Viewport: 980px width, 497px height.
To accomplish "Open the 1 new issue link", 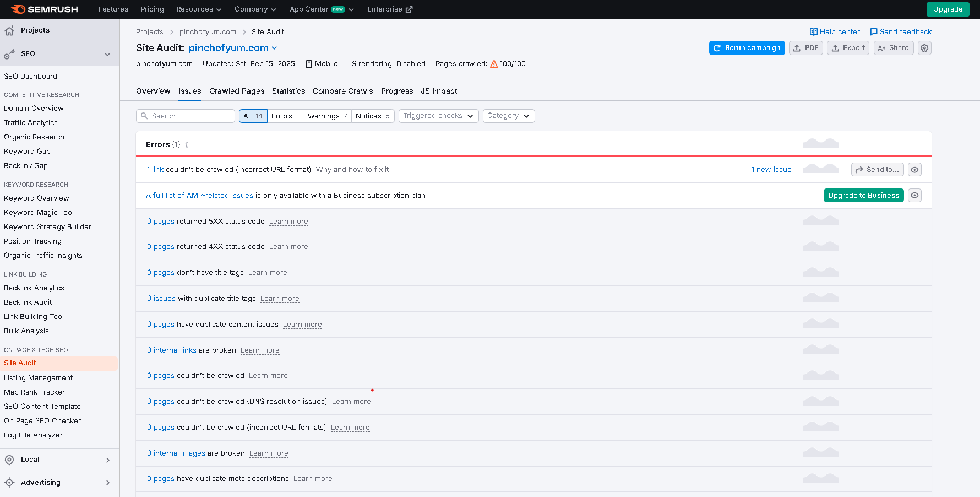I will click(771, 170).
